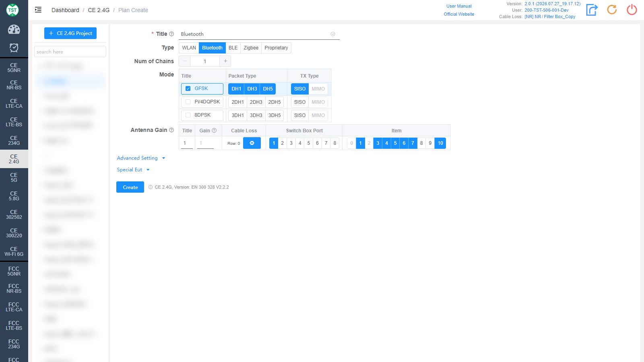The width and height of the screenshot is (644, 362).
Task: Click the version 2.0.1 link
Action: pyautogui.click(x=553, y=4)
